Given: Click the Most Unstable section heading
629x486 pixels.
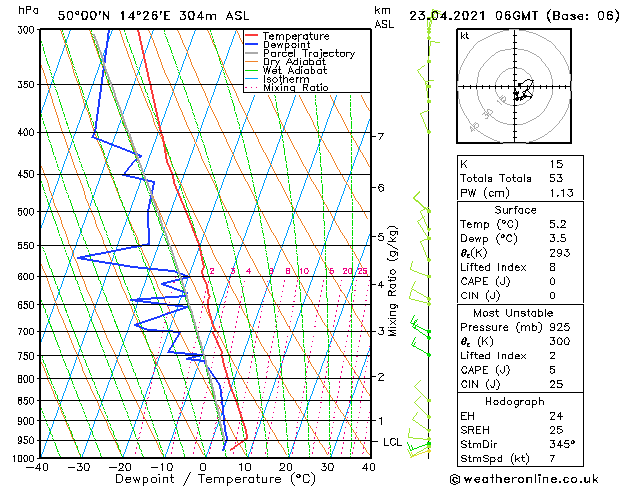Looking at the screenshot, I should (x=513, y=313).
